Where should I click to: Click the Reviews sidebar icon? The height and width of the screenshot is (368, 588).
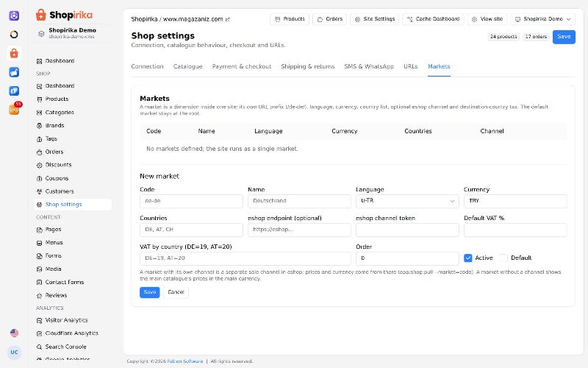[39, 296]
